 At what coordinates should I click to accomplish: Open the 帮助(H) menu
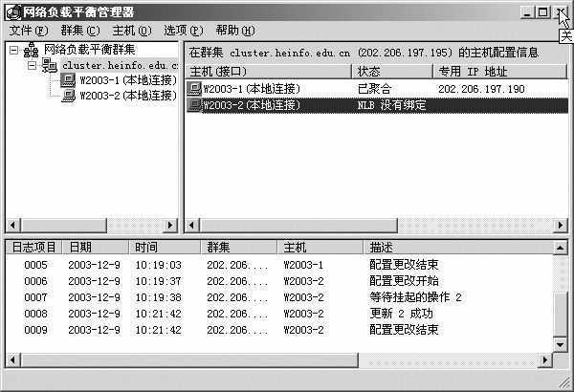[x=235, y=31]
